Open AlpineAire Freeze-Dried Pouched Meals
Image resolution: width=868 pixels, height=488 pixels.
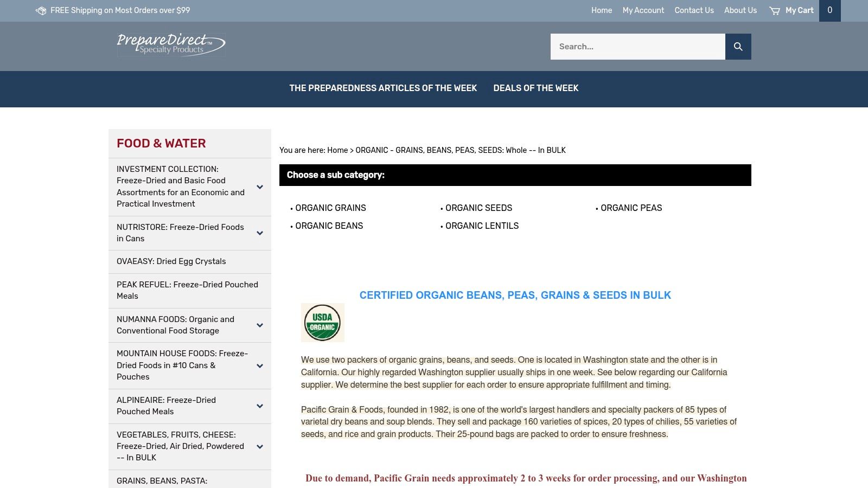click(x=166, y=406)
